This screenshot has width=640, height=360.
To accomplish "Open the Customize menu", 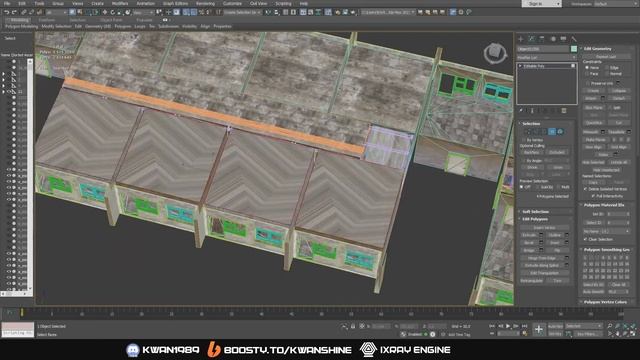I will tap(232, 3).
